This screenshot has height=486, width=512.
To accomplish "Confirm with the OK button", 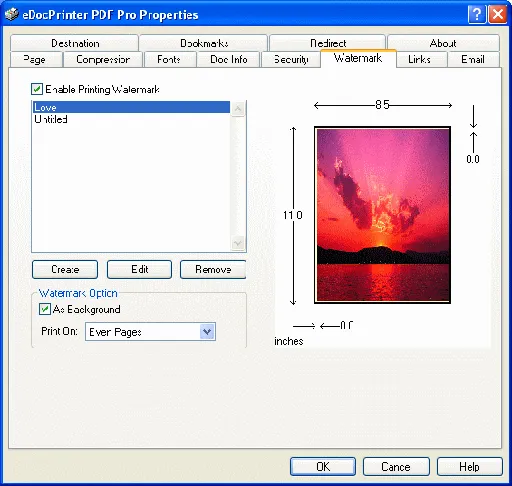I will [323, 466].
